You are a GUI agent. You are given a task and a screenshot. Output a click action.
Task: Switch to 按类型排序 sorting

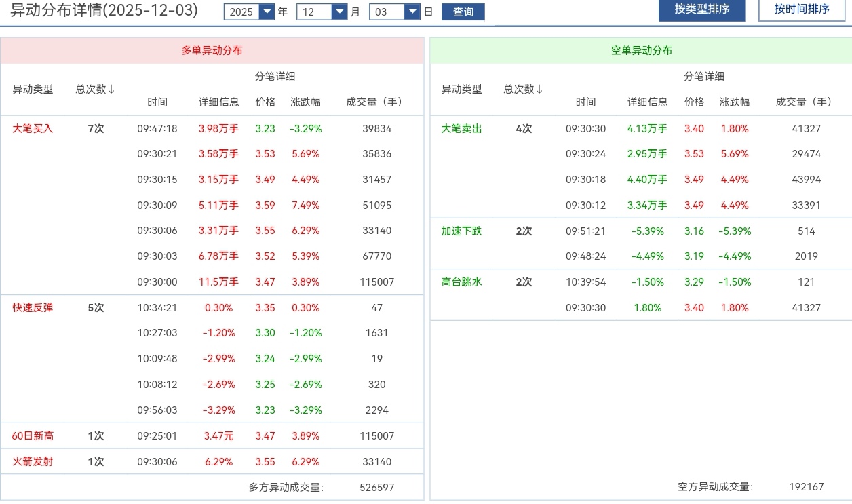[702, 9]
